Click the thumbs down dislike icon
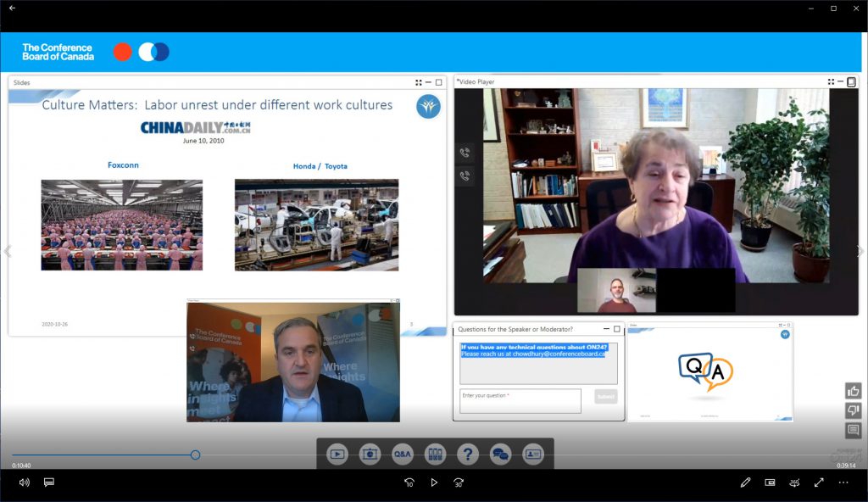868x502 pixels. [853, 410]
